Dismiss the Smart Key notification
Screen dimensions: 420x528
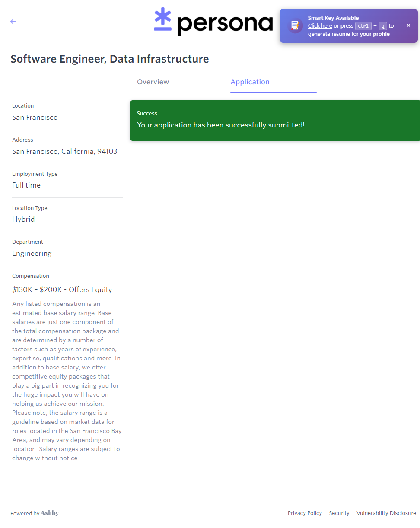click(x=408, y=25)
